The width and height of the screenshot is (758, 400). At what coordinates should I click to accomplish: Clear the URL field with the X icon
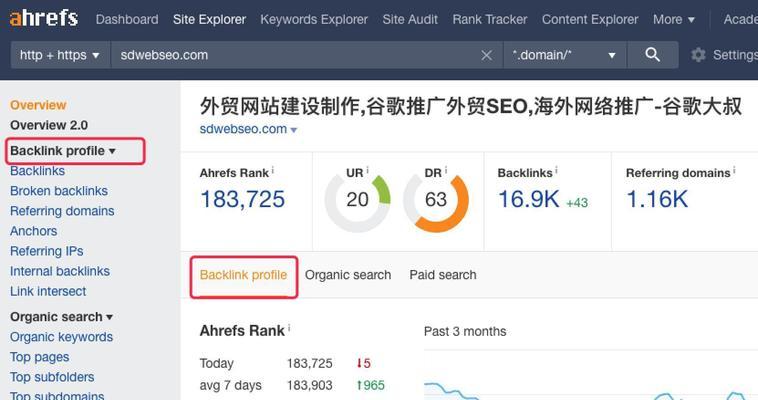point(487,55)
